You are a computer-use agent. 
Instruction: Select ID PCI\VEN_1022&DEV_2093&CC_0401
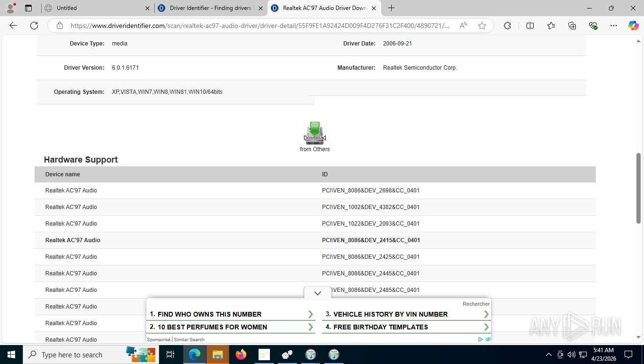[371, 224]
